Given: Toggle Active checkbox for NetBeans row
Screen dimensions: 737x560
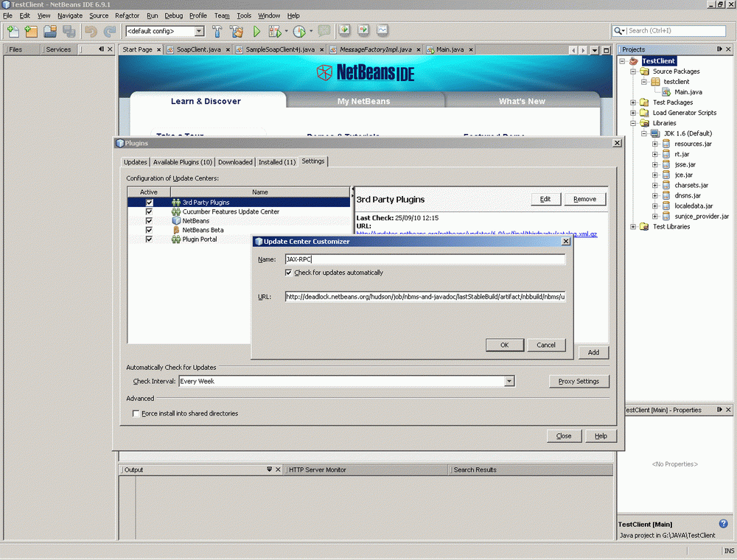Looking at the screenshot, I should click(149, 221).
